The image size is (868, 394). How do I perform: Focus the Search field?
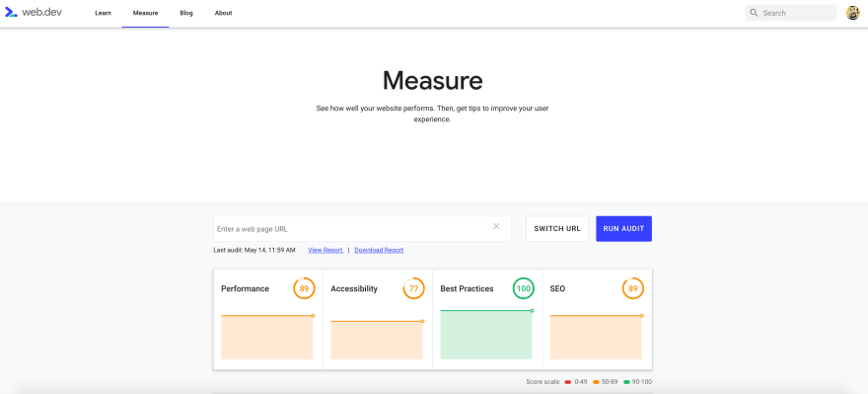pos(790,13)
